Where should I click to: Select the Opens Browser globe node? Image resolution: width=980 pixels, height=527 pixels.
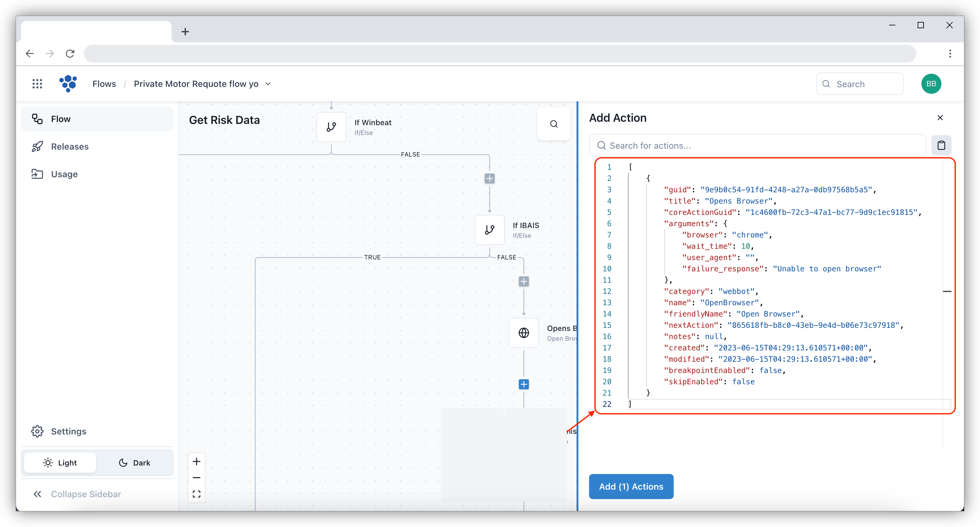click(x=524, y=333)
